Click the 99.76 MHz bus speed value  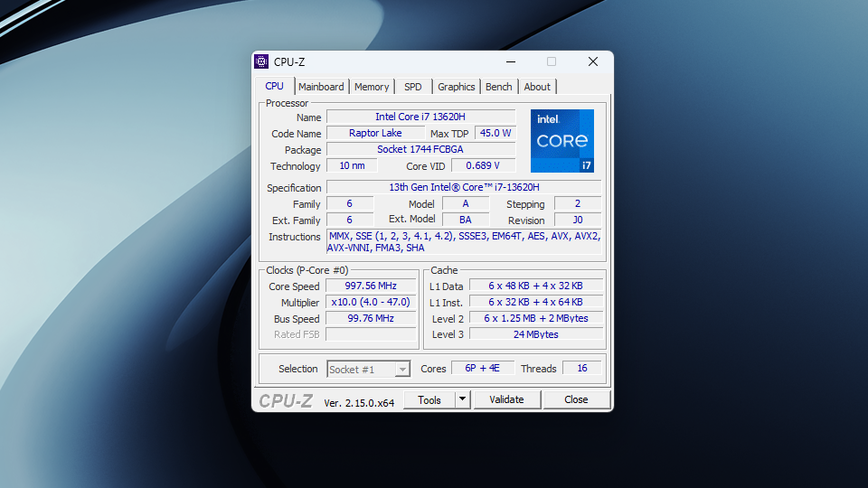tap(371, 318)
